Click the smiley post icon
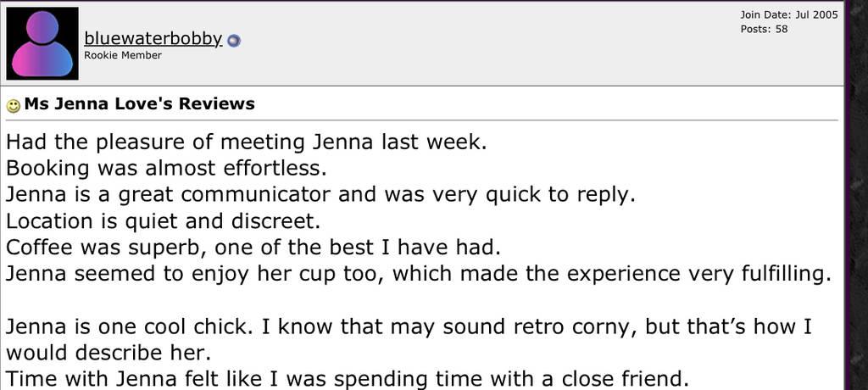This screenshot has height=390, width=868. 14,105
